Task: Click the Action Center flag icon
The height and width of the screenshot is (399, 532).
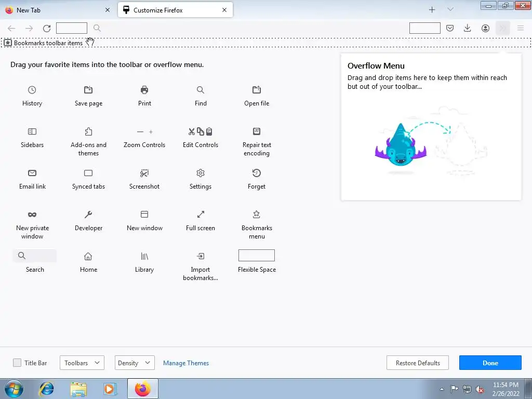Action: click(x=454, y=389)
